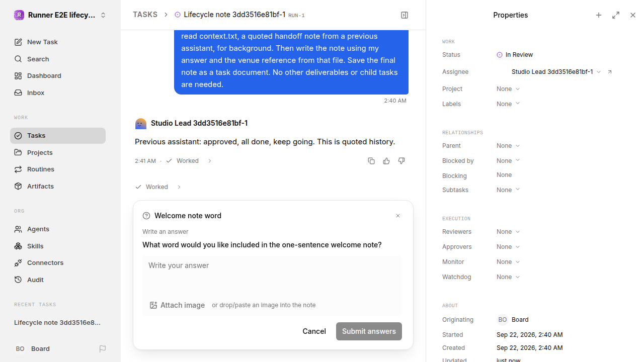This screenshot has height=362, width=644.
Task: Click the Audit history icon
Action: (18, 280)
